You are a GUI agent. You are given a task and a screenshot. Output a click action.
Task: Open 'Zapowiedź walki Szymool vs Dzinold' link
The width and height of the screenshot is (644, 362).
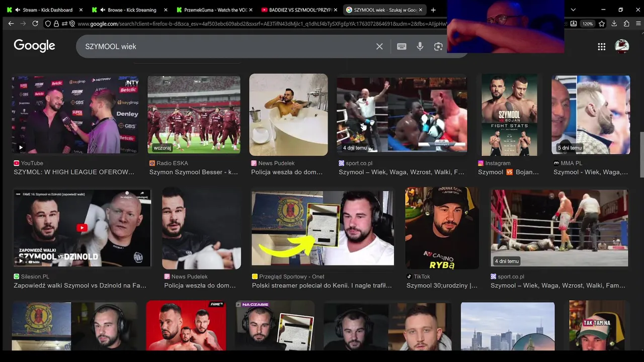pos(80,286)
